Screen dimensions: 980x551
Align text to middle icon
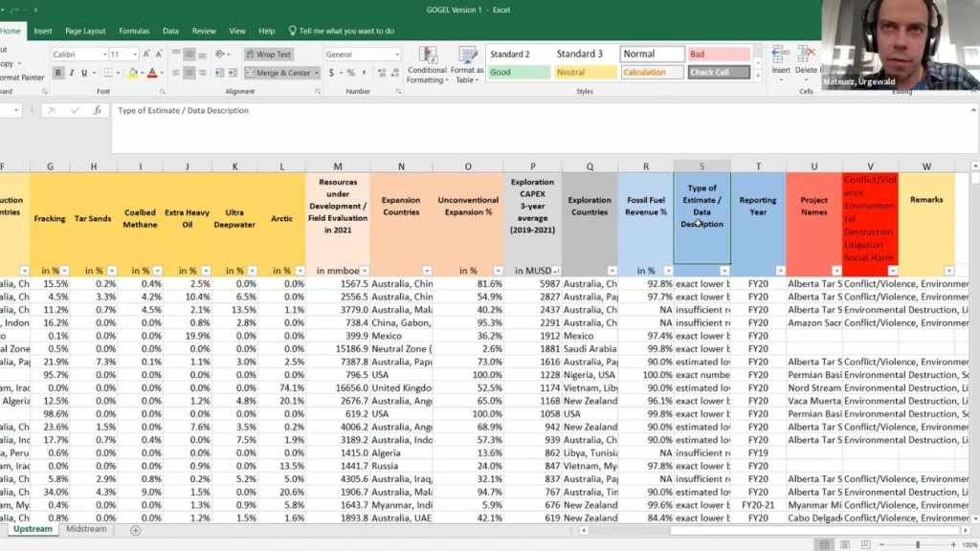coord(189,55)
